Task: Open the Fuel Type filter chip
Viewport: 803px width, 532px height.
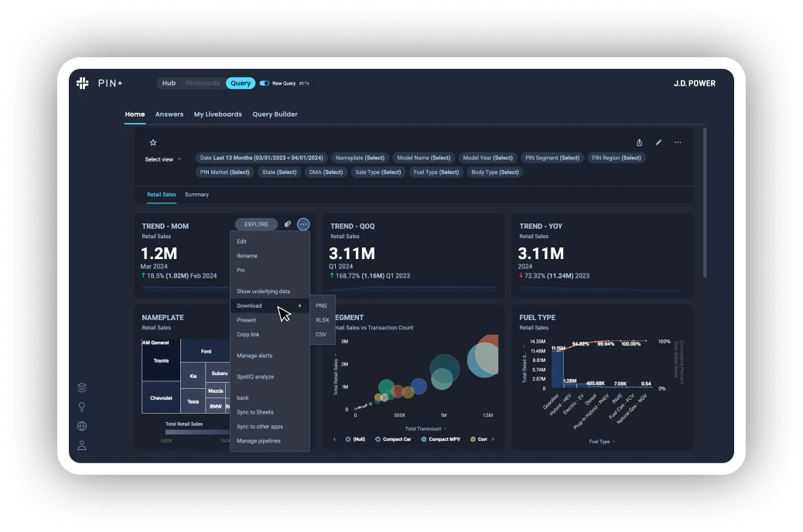Action: 436,172
